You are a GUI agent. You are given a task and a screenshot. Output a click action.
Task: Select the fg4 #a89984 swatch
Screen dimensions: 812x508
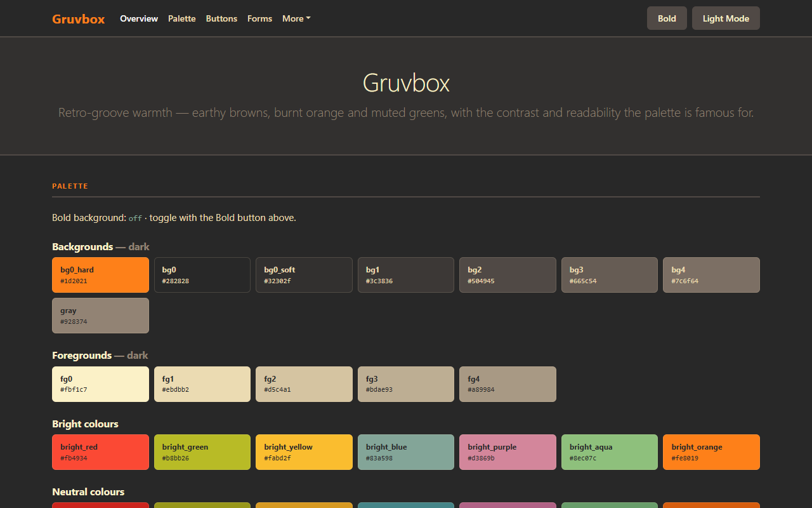coord(507,384)
